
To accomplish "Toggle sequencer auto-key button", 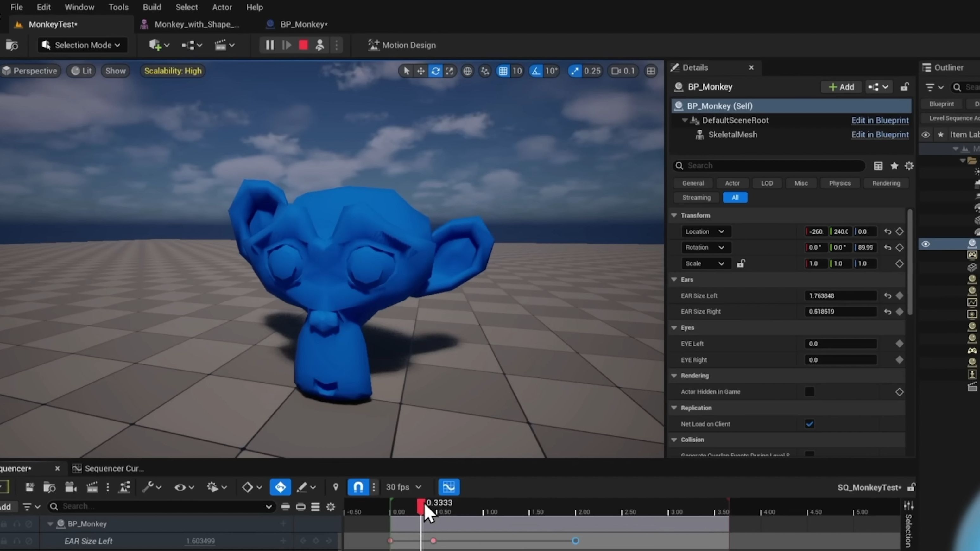I will 280,487.
